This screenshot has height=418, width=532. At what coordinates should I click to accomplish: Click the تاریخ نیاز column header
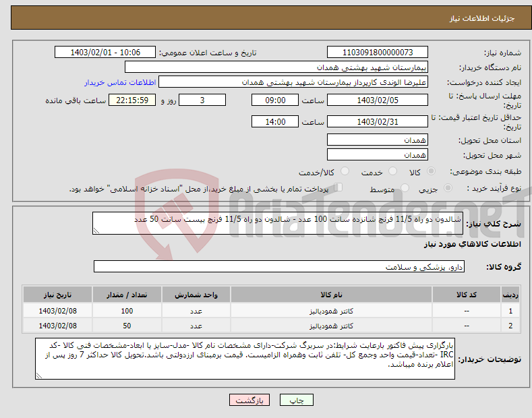coord(58,295)
